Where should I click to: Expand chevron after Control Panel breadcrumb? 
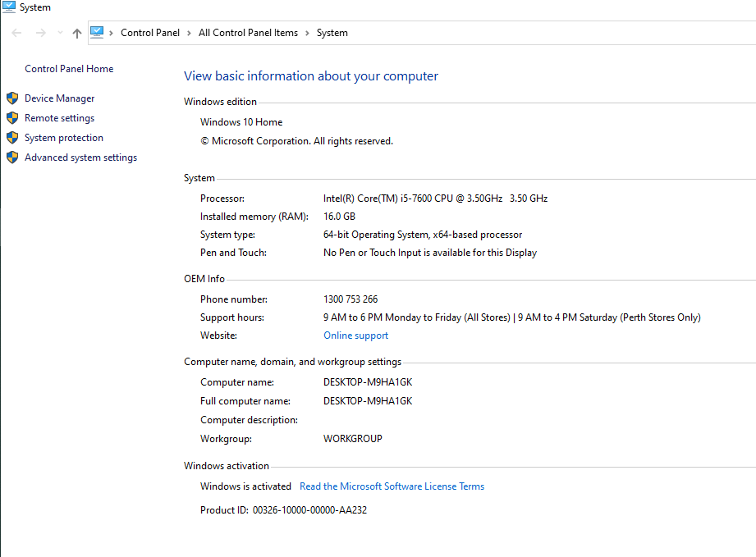[189, 33]
